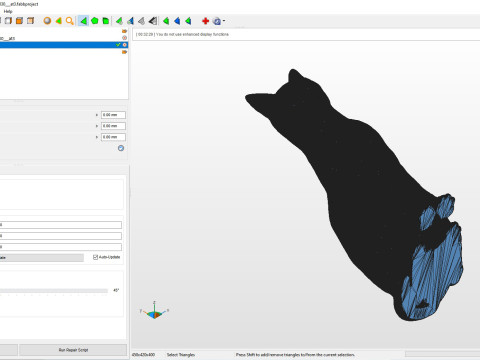480x360 pixels.
Task: Select the white cube view icon
Action: [8, 21]
